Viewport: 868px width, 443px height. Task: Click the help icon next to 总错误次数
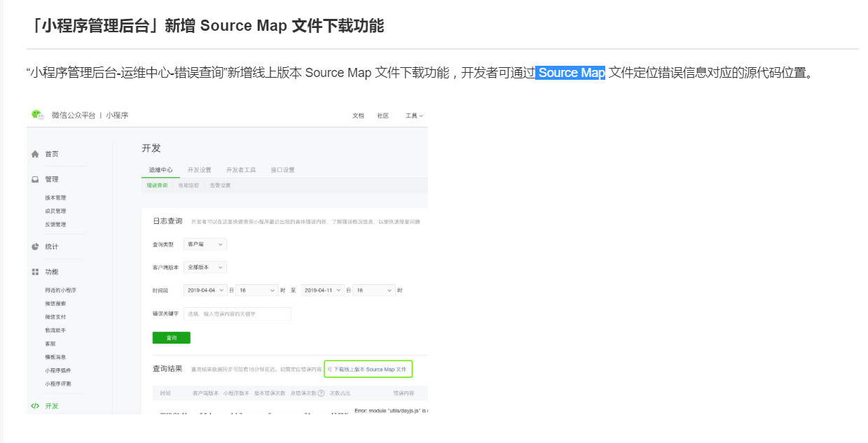tap(321, 393)
